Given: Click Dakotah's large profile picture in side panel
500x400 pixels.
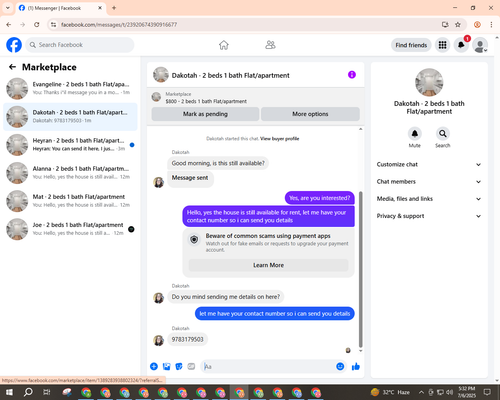Looking at the screenshot, I should tap(429, 82).
